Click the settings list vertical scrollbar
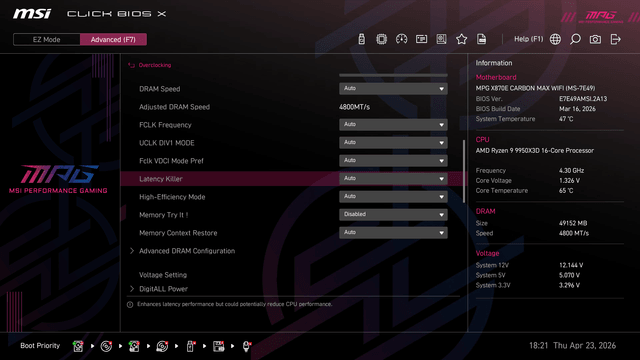 click(464, 171)
